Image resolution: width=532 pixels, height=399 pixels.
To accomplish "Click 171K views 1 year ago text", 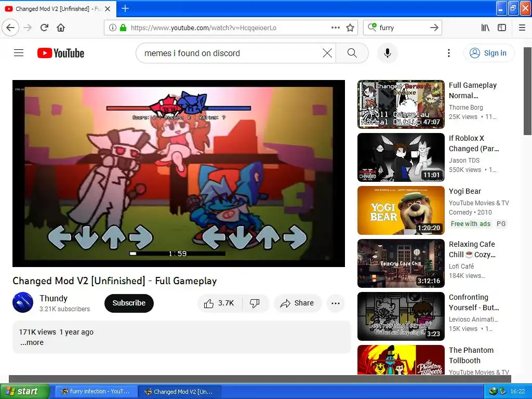I will click(56, 332).
